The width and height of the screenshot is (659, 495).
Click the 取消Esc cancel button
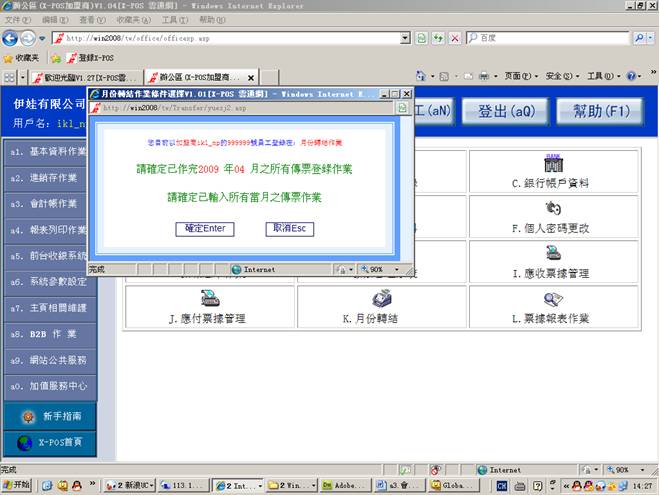tap(291, 229)
